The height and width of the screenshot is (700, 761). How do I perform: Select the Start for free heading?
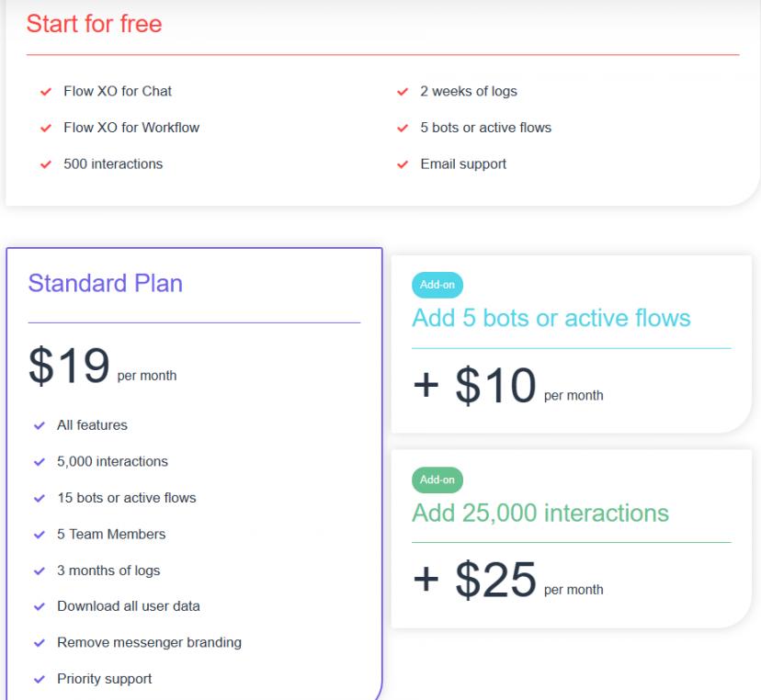coord(94,24)
